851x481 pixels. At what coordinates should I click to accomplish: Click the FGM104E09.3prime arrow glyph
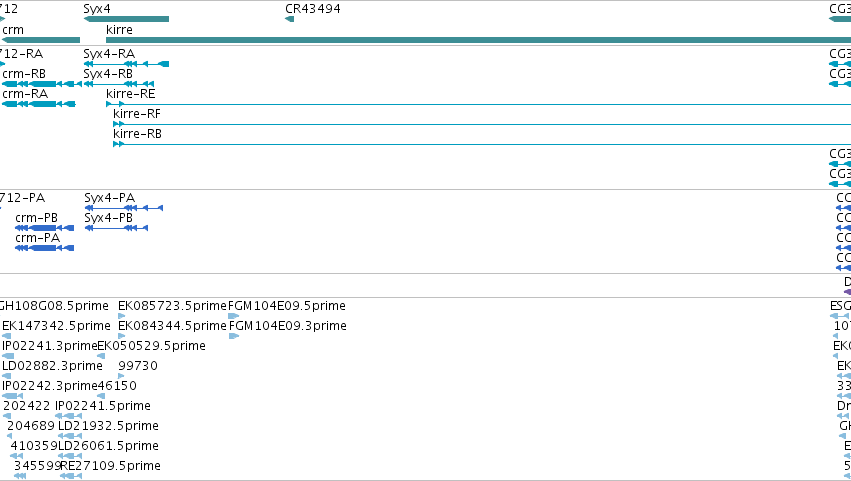234,336
